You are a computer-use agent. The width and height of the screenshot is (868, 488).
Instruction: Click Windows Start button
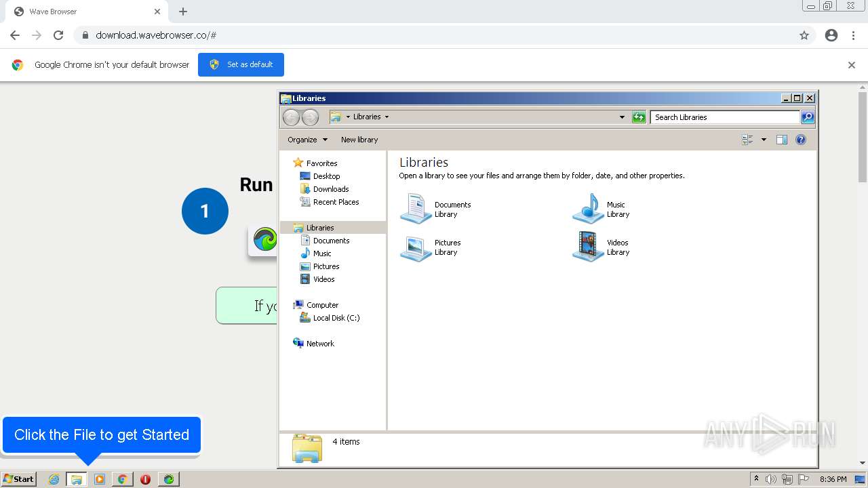(19, 479)
